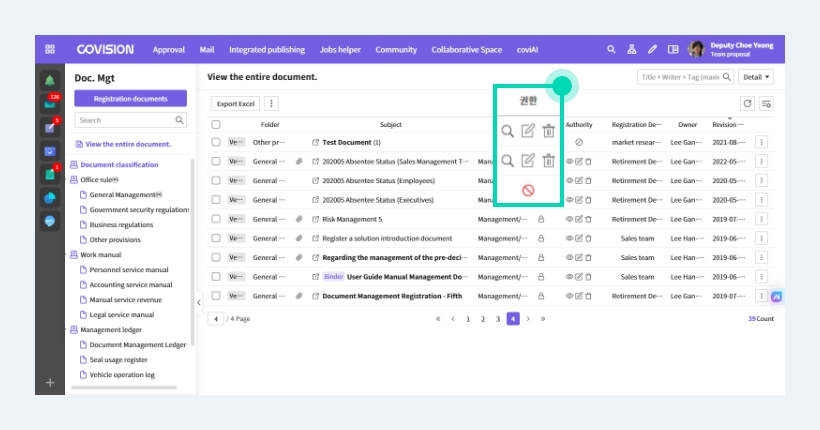The height and width of the screenshot is (430, 820).
Task: Click the organization chart icon in header
Action: point(632,49)
